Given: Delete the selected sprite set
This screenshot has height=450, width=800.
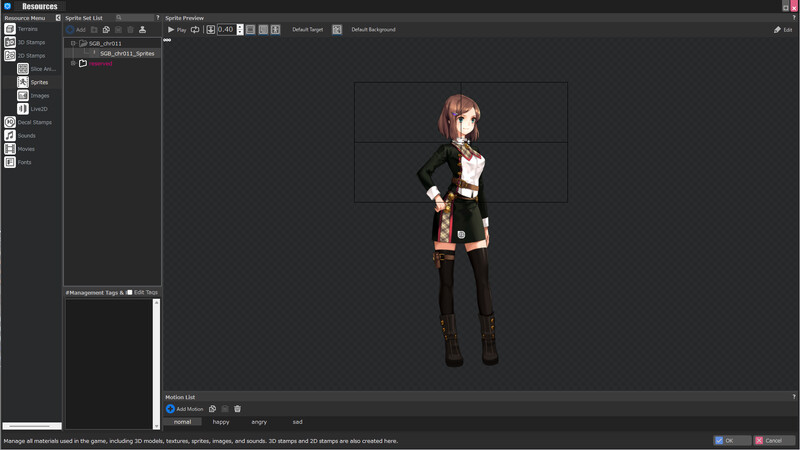Looking at the screenshot, I should pos(131,30).
